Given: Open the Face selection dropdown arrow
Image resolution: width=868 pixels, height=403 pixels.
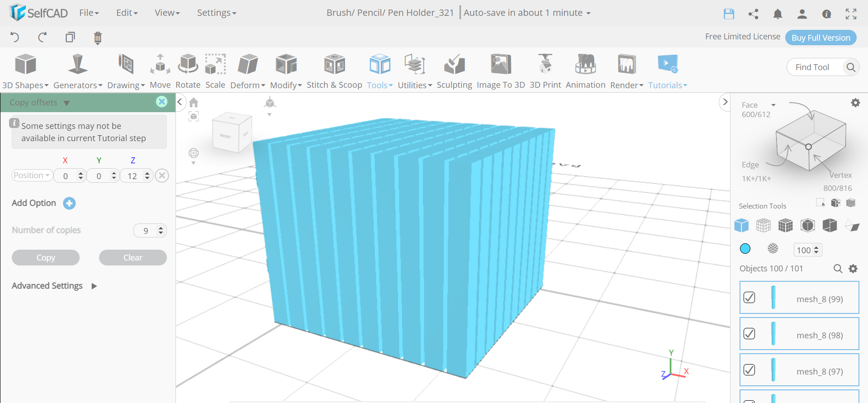Looking at the screenshot, I should (773, 105).
